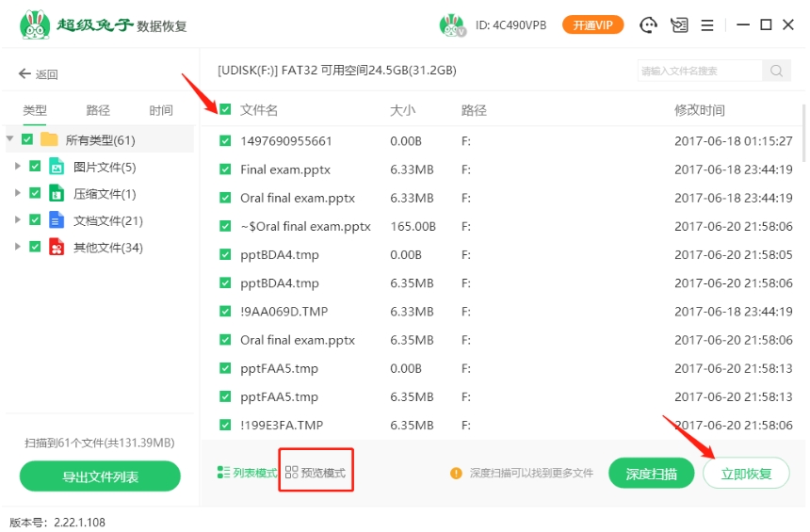The width and height of the screenshot is (810, 532).
Task: Click the export file list button
Action: pos(100,476)
